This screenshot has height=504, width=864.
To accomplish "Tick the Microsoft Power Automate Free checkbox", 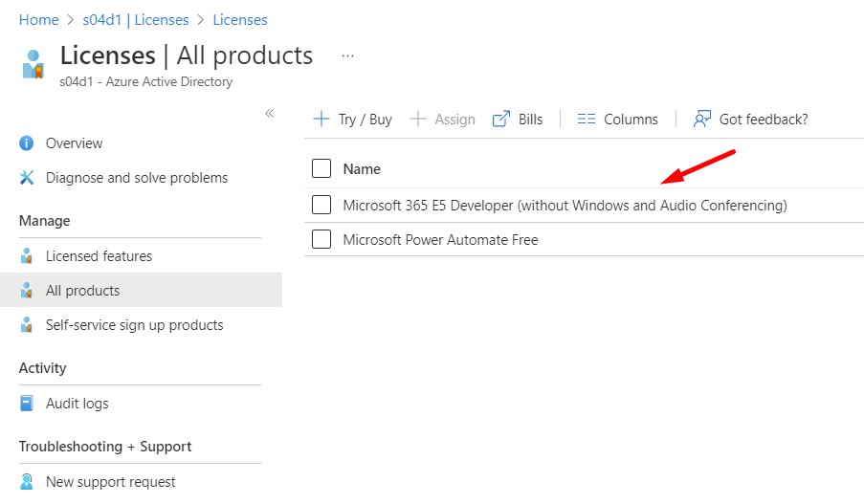I will (322, 240).
